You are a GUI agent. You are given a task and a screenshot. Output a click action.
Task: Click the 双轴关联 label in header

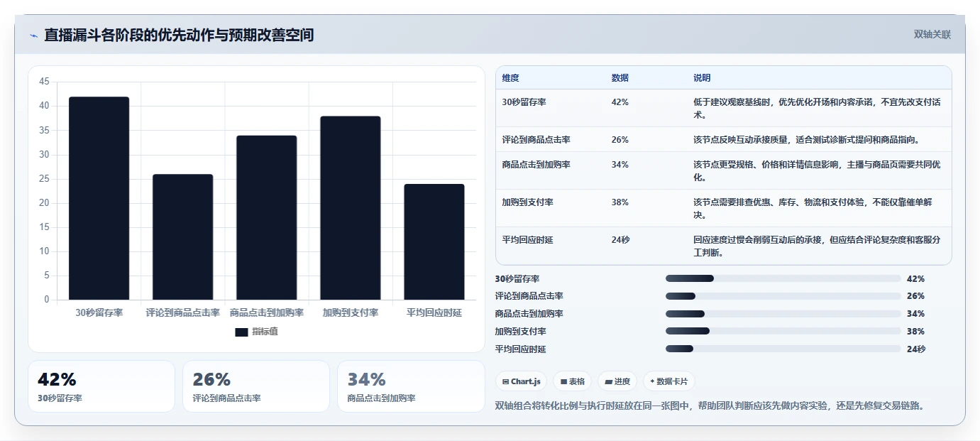click(932, 34)
